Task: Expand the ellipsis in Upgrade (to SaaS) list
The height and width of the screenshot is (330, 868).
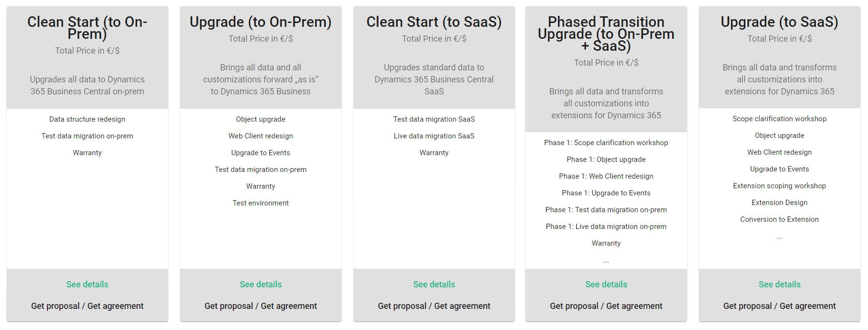Action: pyautogui.click(x=779, y=237)
